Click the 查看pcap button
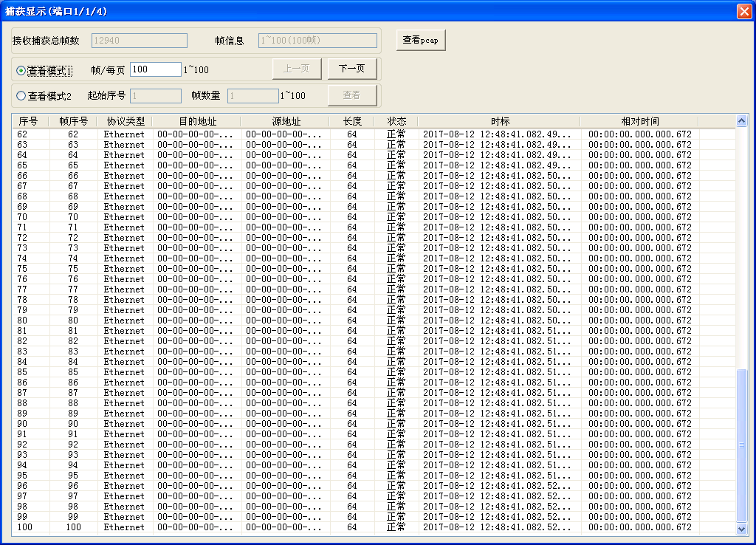This screenshot has height=545, width=756. 419,40
